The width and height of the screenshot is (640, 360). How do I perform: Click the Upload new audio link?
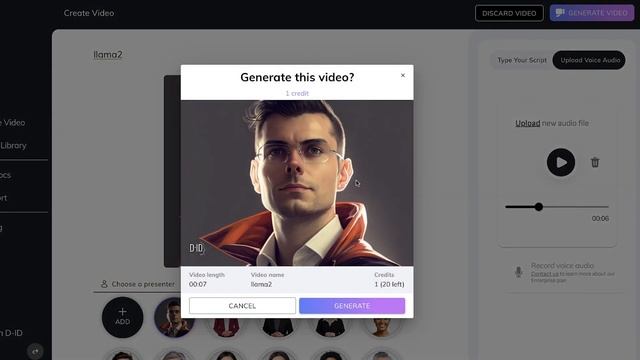point(527,123)
